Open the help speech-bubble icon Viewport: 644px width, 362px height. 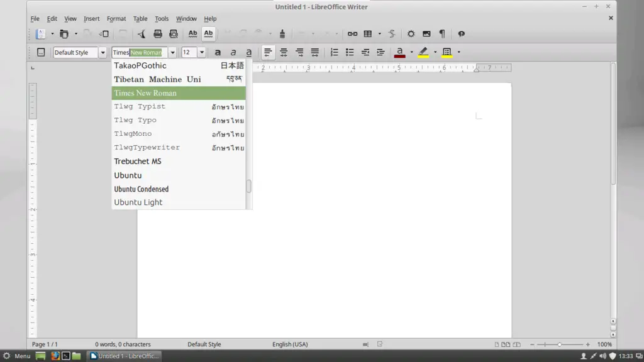click(461, 34)
